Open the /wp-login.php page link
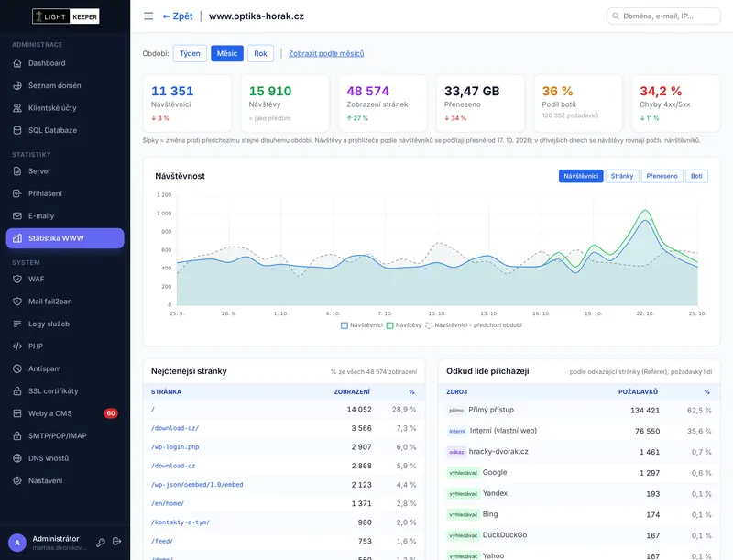The image size is (733, 560). pyautogui.click(x=175, y=447)
